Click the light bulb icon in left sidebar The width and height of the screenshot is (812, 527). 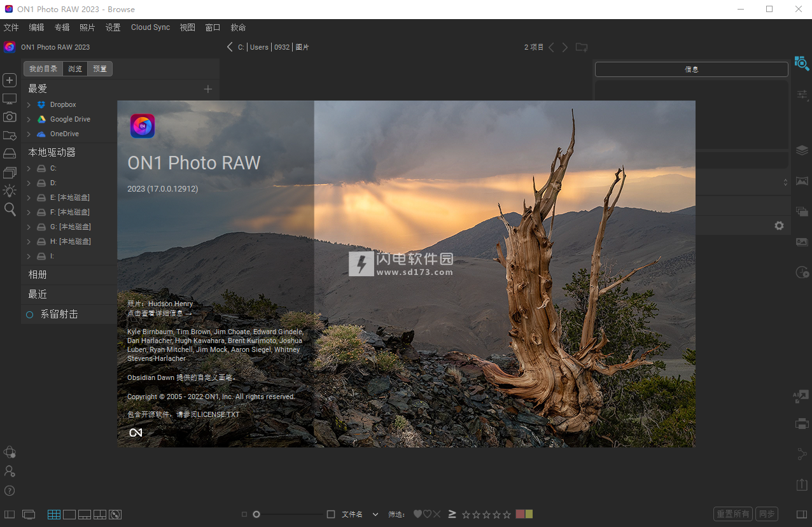coord(10,190)
